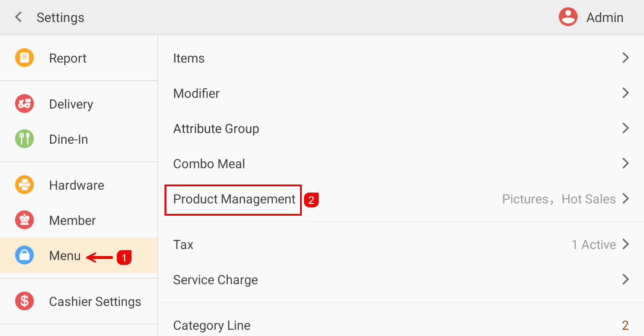
Task: Click the back arrow next to Settings
Action: click(x=18, y=17)
